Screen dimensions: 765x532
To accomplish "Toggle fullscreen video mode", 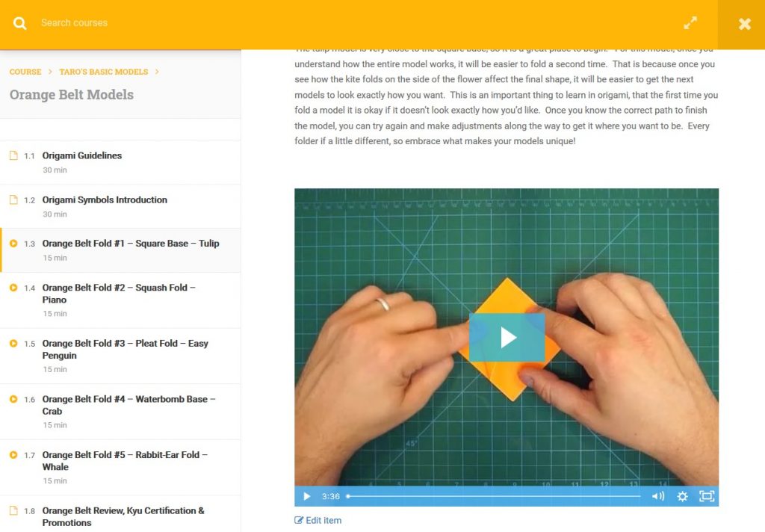I will [707, 496].
